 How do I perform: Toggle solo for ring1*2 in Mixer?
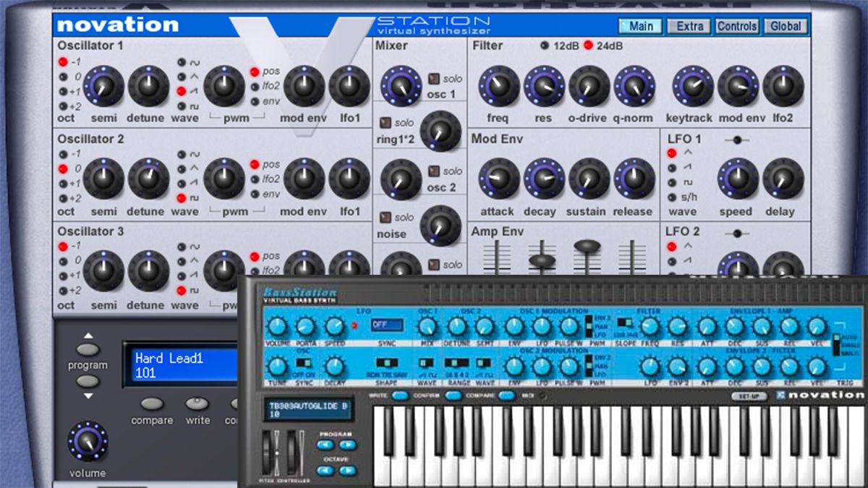coord(386,123)
